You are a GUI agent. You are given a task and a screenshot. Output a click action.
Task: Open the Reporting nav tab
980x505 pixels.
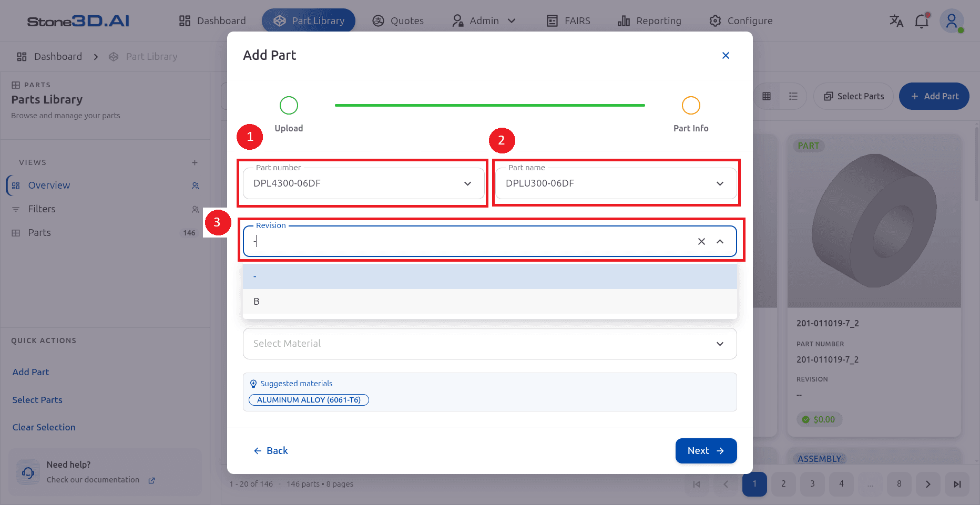649,21
